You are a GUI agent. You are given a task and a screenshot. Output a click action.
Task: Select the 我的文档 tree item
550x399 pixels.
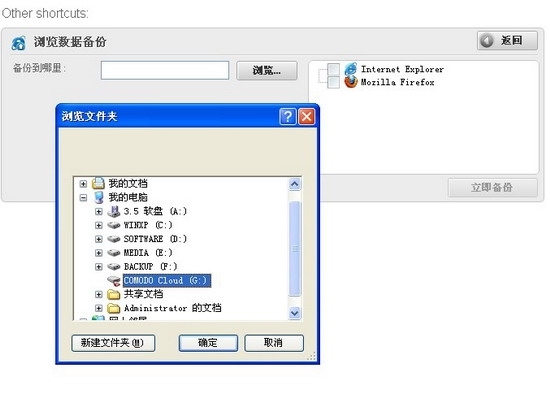point(128,183)
